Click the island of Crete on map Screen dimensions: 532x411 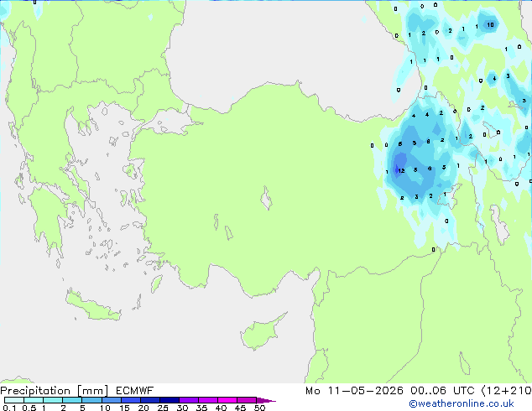(x=92, y=305)
